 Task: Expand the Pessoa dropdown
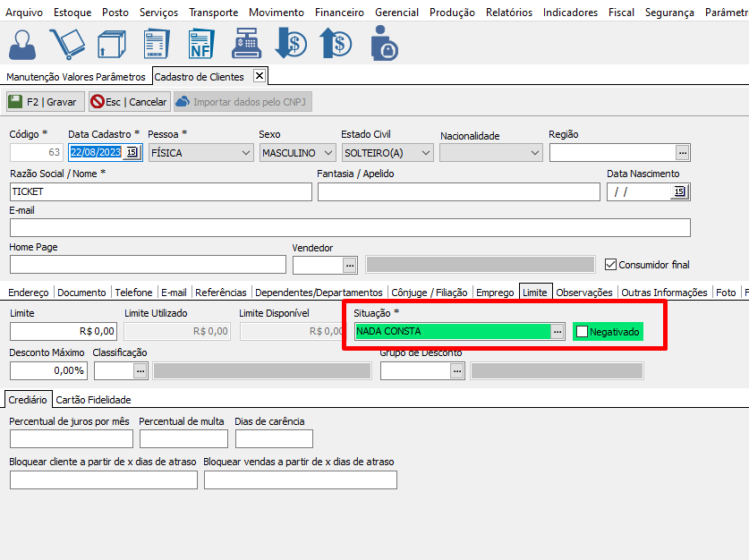[246, 153]
